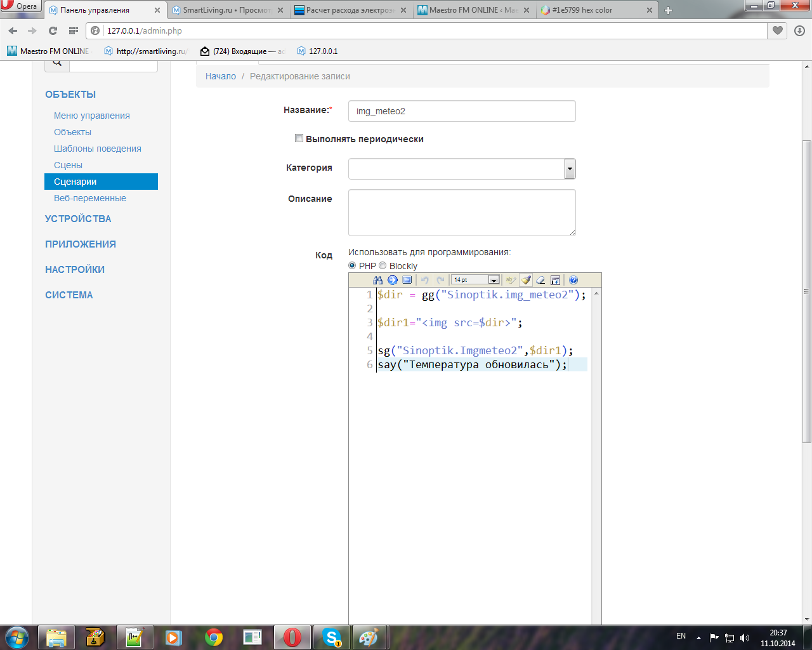Screen dimensions: 812x650
Task: Click the undo arrow in the editor toolbar
Action: coord(425,280)
